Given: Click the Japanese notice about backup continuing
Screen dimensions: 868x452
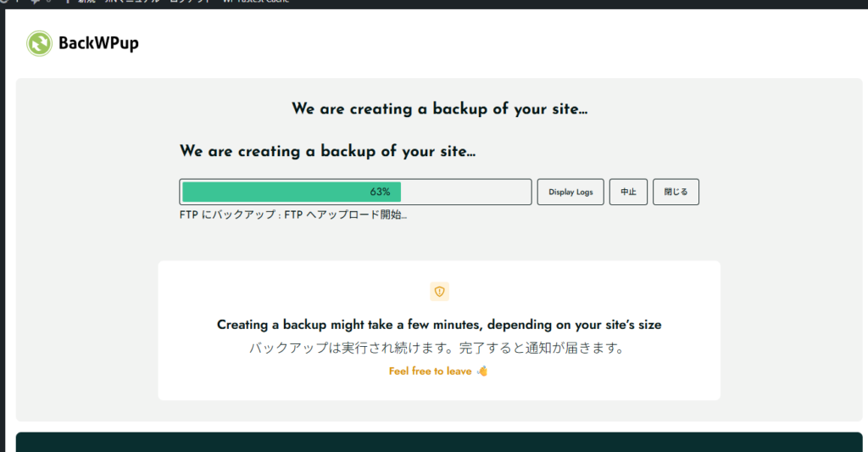Looking at the screenshot, I should [439, 349].
